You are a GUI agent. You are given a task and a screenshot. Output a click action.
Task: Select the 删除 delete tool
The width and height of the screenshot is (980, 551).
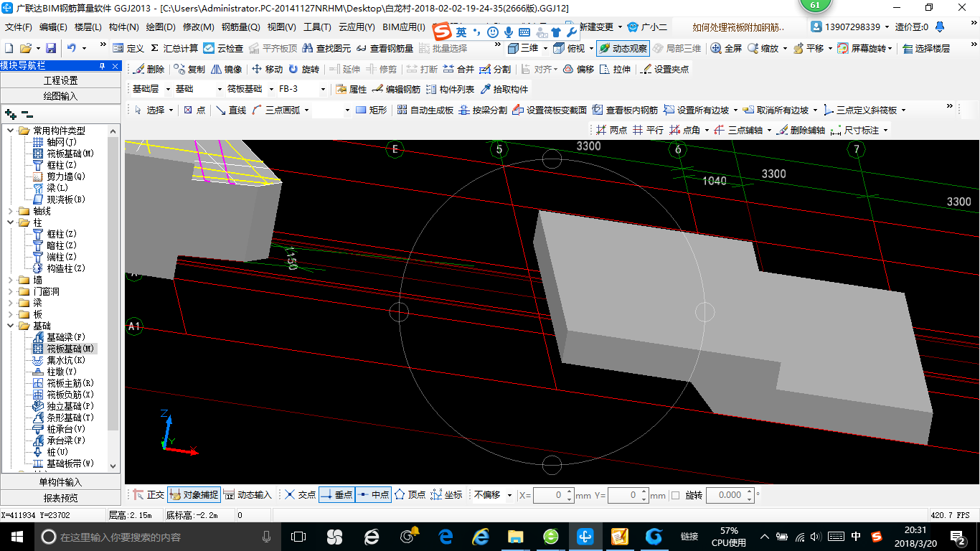coord(149,69)
